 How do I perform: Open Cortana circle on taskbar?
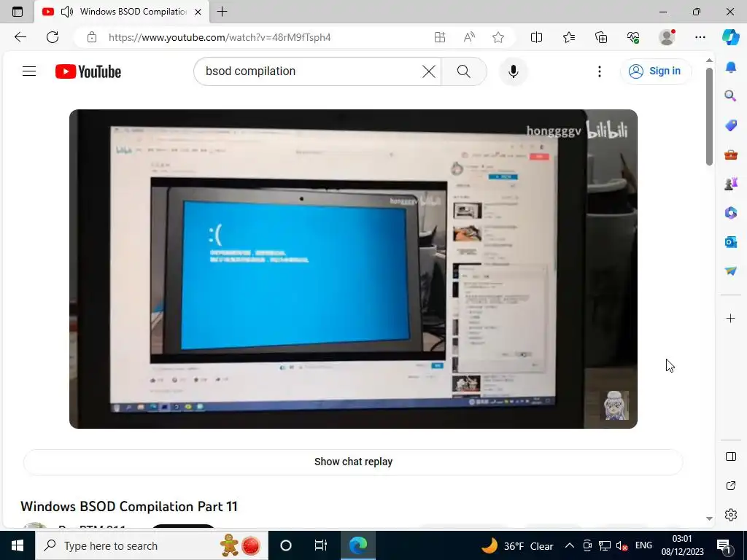[x=286, y=545]
